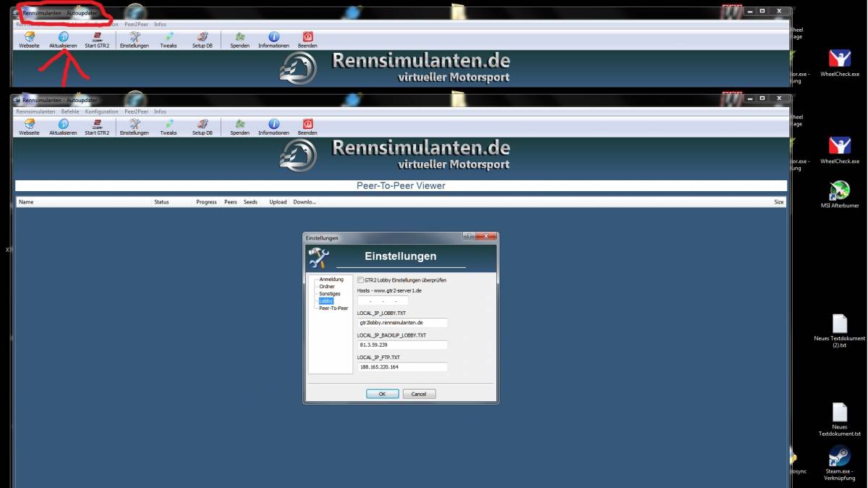
Task: Confirm settings with the OK button
Action: (x=382, y=394)
